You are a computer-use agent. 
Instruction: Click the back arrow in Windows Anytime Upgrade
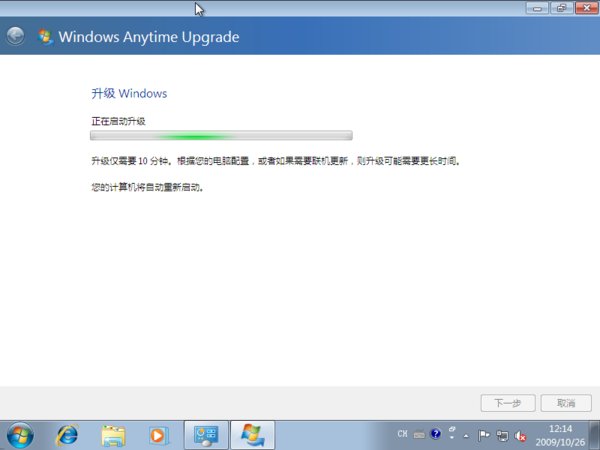click(15, 36)
